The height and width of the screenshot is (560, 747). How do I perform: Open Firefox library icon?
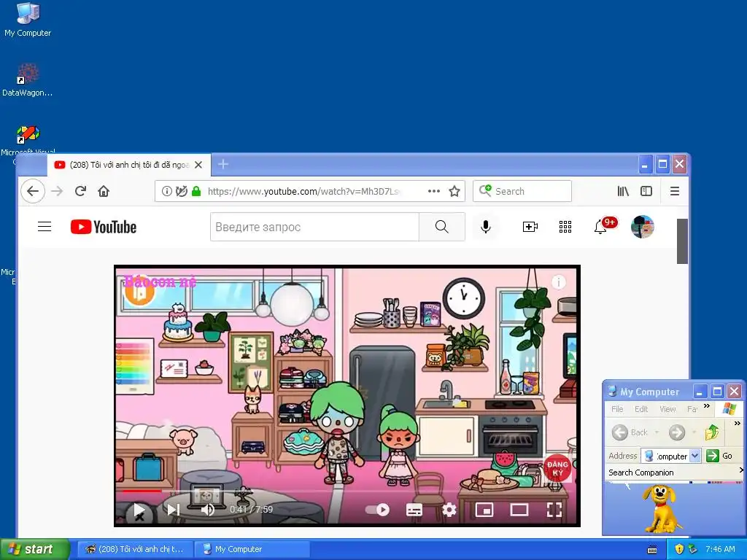[623, 192]
